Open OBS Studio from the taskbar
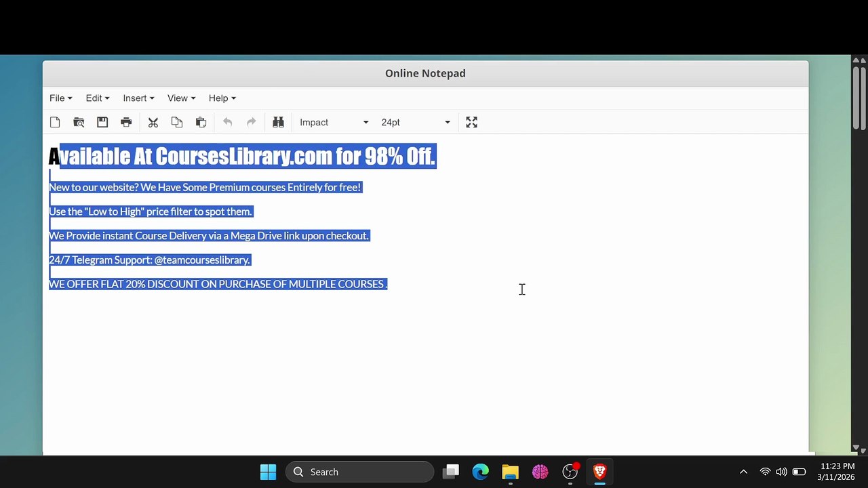The image size is (868, 488). (x=570, y=472)
